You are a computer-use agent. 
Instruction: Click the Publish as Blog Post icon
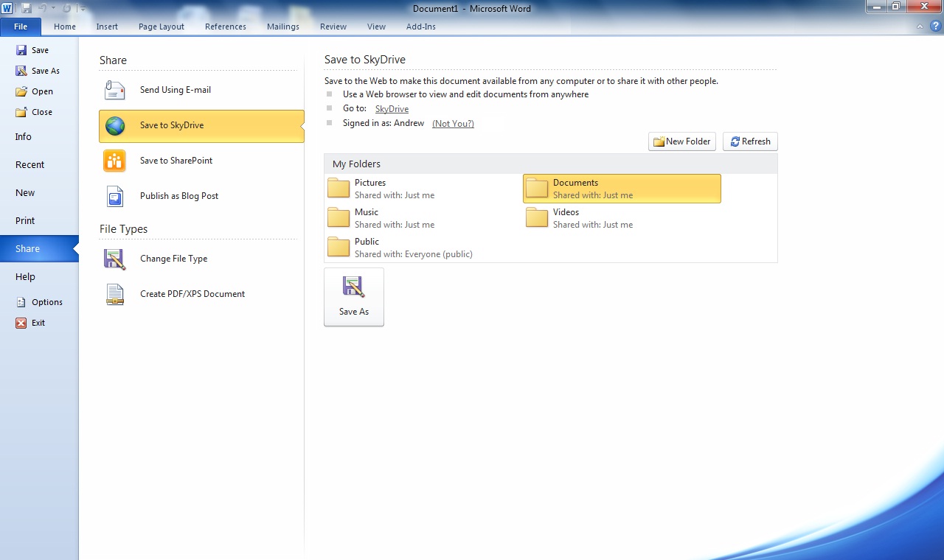[x=115, y=196]
